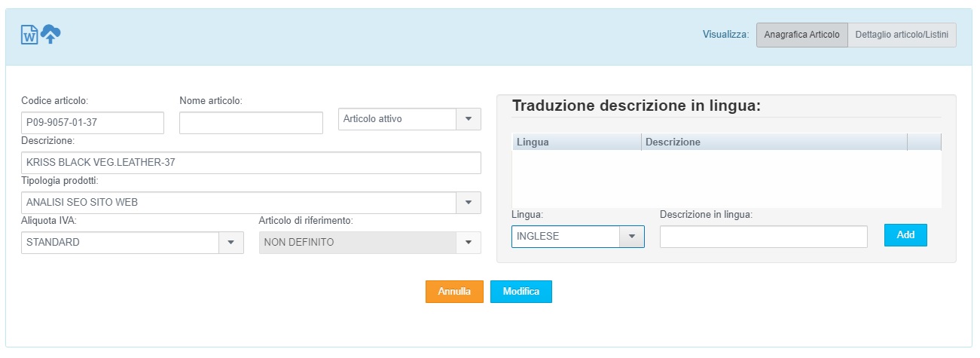Screen dimensions: 980x358
Task: Click the Word document export icon
Action: coord(29,35)
